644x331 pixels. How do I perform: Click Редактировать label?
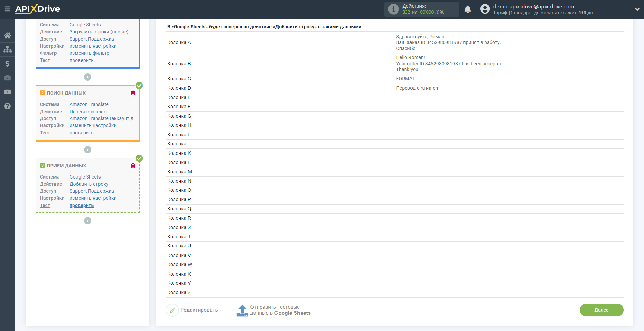coord(199,310)
